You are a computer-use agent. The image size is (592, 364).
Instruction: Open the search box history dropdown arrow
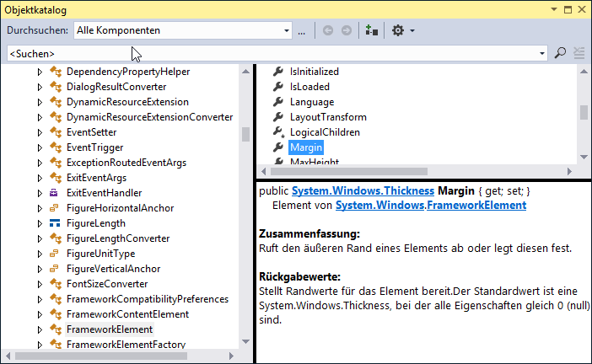pos(542,54)
